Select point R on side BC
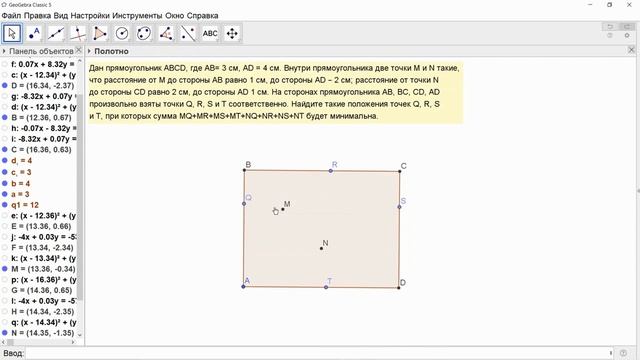 tap(331, 171)
